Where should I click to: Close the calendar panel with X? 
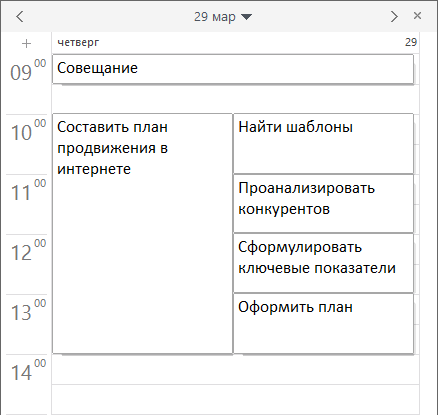coord(417,16)
